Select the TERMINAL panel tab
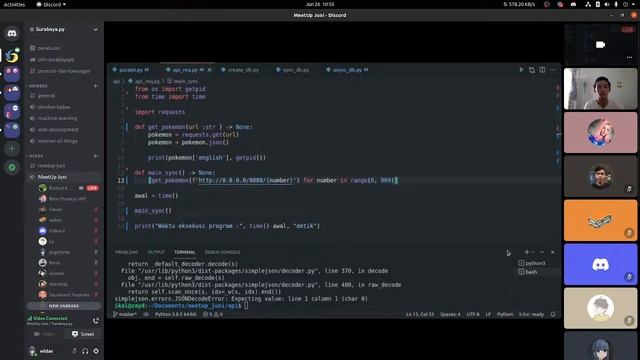The image size is (640, 360). (x=185, y=252)
